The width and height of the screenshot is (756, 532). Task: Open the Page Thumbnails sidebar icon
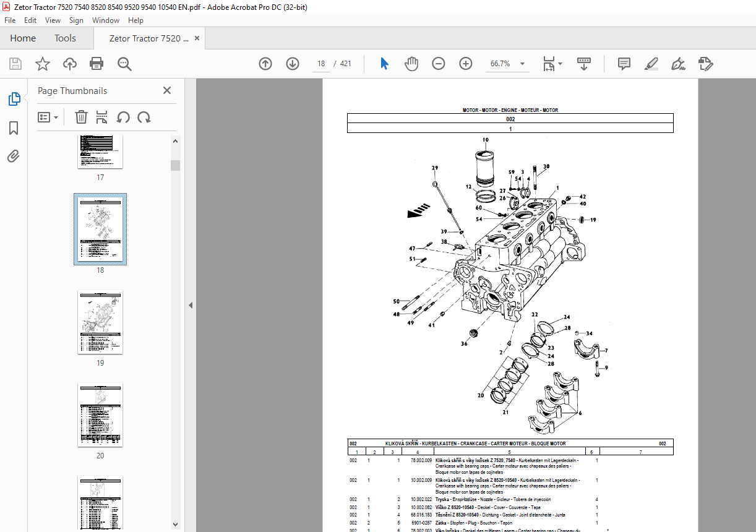(x=14, y=98)
